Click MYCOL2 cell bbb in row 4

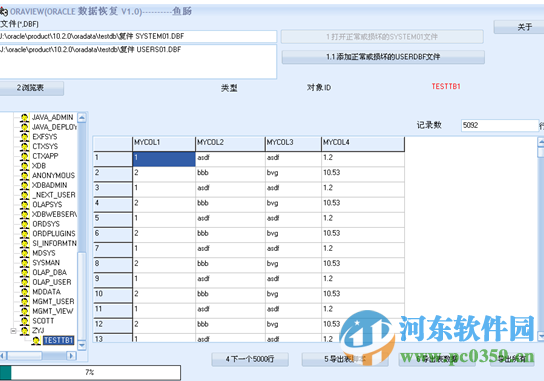point(230,204)
